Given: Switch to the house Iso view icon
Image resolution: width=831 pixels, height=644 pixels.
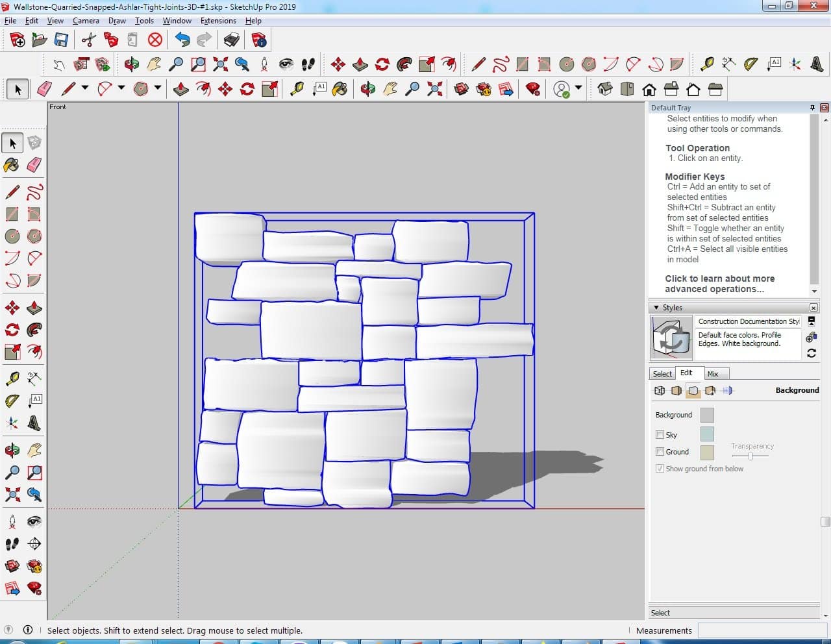Looking at the screenshot, I should point(605,89).
